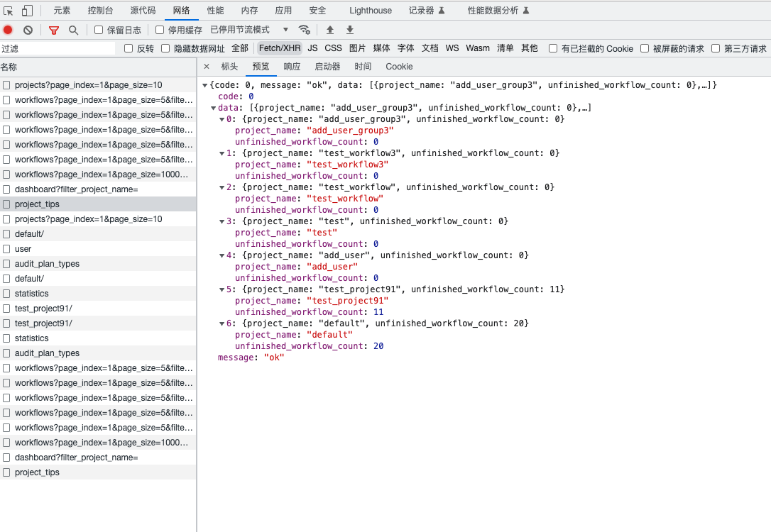Collapse item 2 test_workflow
The image size is (771, 532).
(222, 188)
